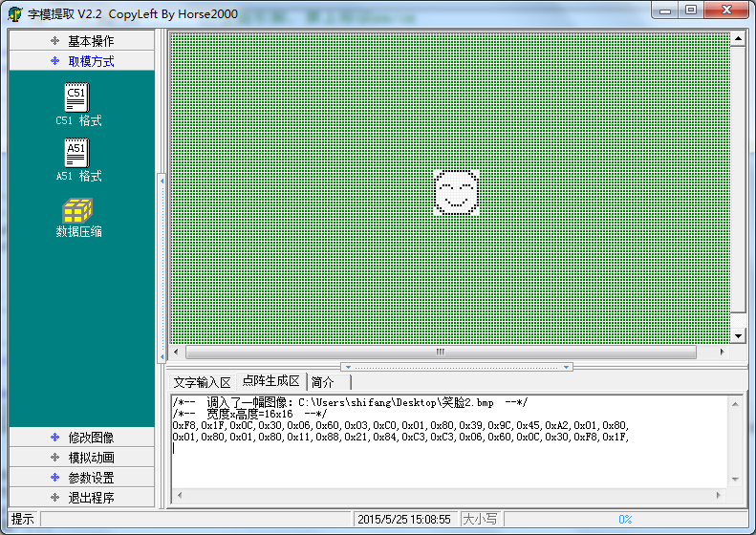This screenshot has height=535, width=756.
Task: Maximize the 字模提取 window
Action: click(x=691, y=11)
